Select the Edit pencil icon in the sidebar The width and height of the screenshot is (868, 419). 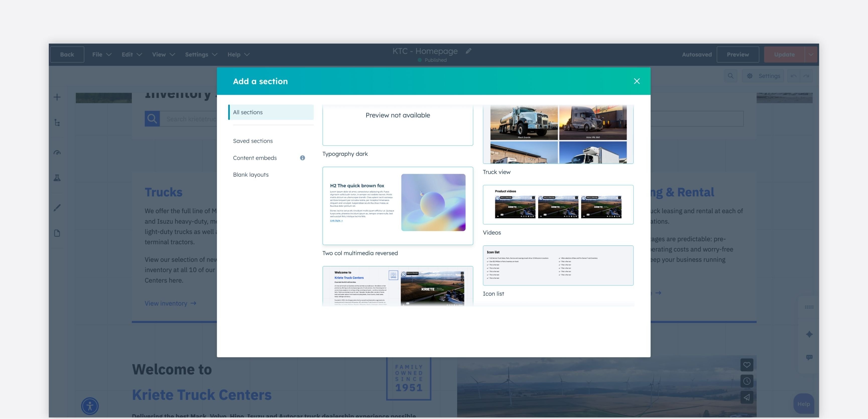coord(57,208)
